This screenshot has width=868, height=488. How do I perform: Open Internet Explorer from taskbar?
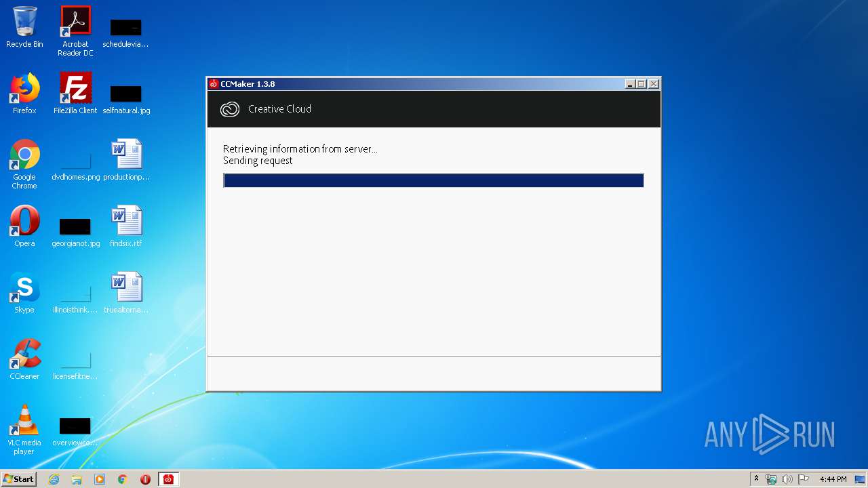point(54,479)
